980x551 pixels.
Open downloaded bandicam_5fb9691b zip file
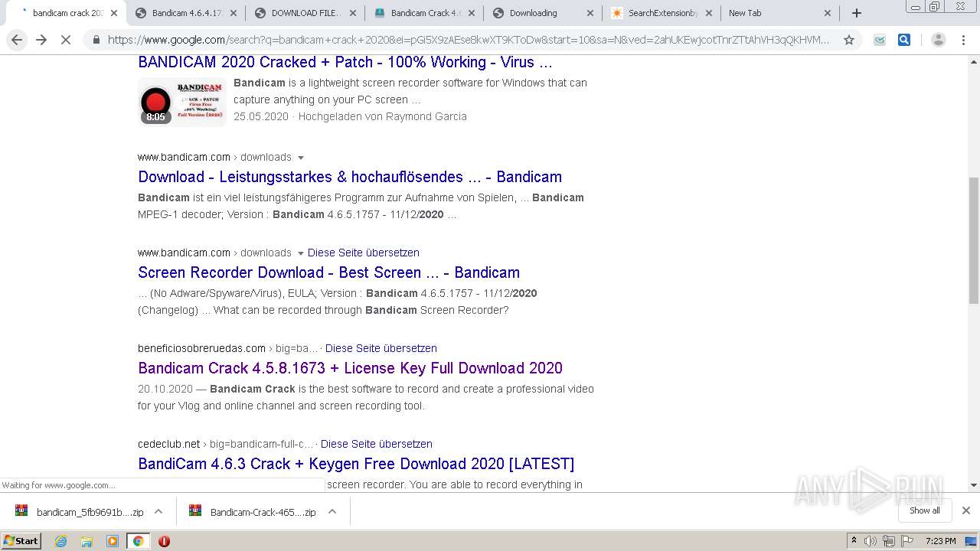pos(79,512)
